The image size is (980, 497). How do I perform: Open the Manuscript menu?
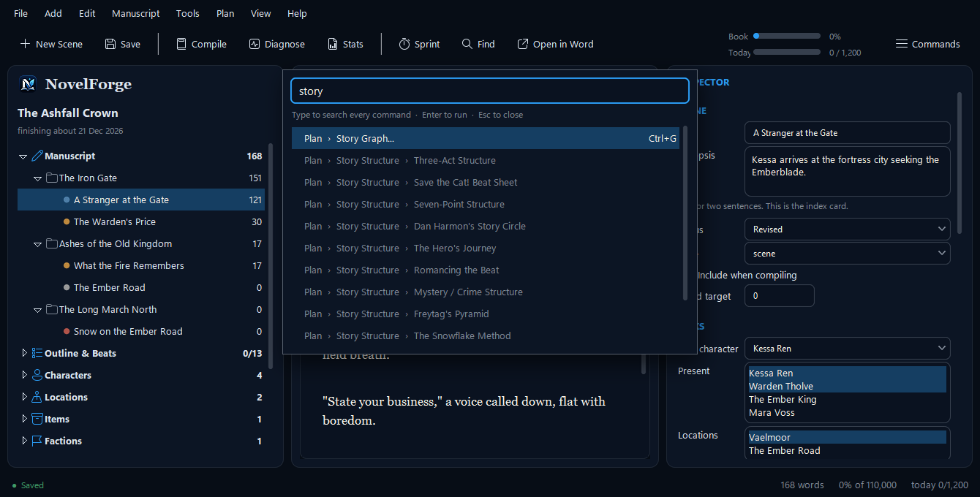coord(136,13)
